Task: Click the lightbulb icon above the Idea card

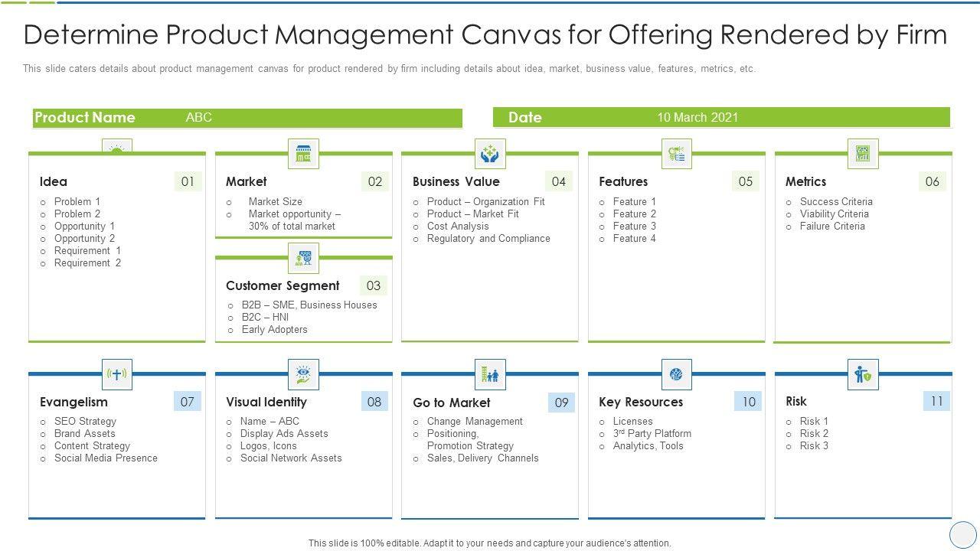Action: pos(117,148)
